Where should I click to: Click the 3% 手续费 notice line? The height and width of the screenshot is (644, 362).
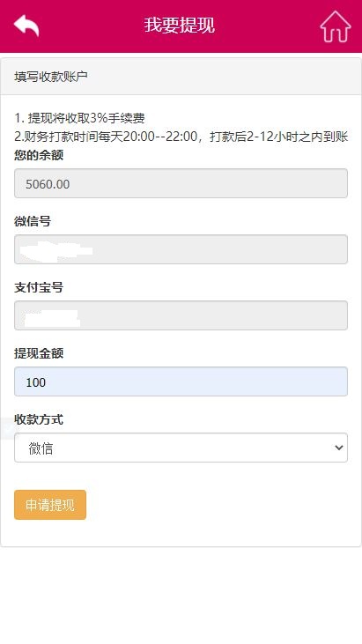(79, 118)
